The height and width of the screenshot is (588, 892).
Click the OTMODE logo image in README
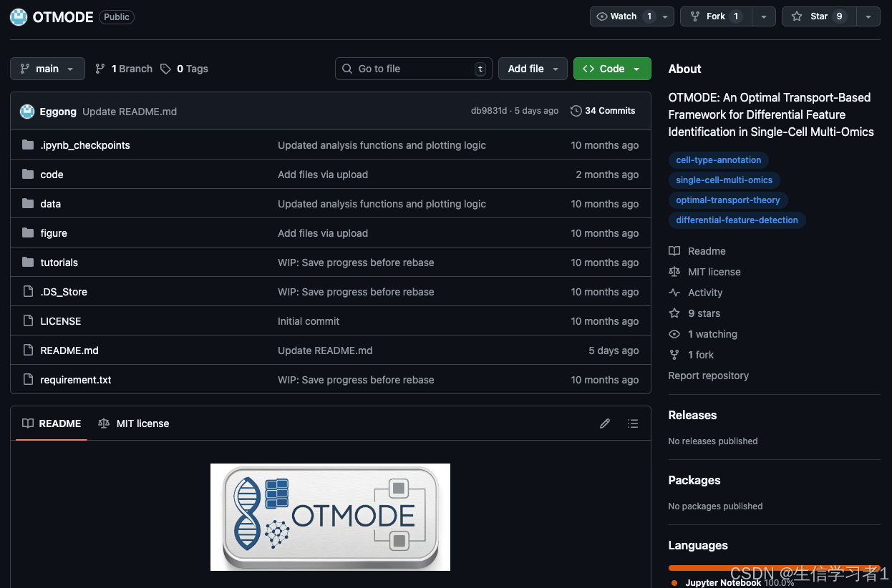tap(330, 517)
